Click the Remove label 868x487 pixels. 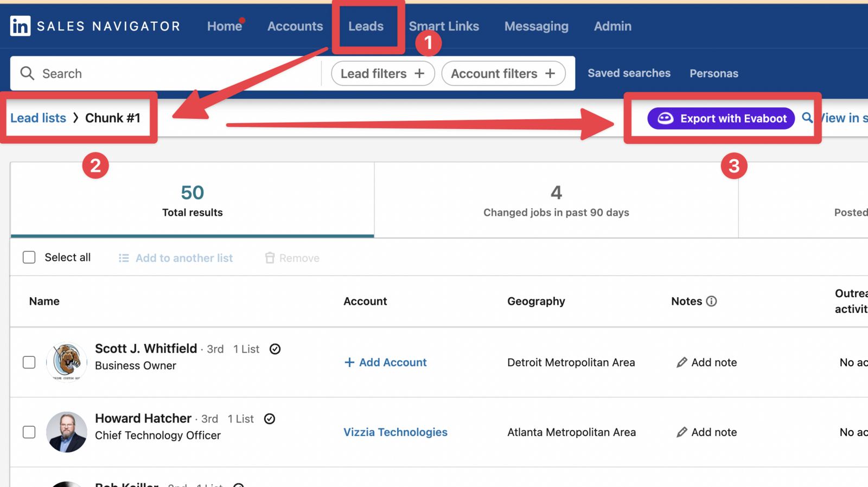click(299, 258)
